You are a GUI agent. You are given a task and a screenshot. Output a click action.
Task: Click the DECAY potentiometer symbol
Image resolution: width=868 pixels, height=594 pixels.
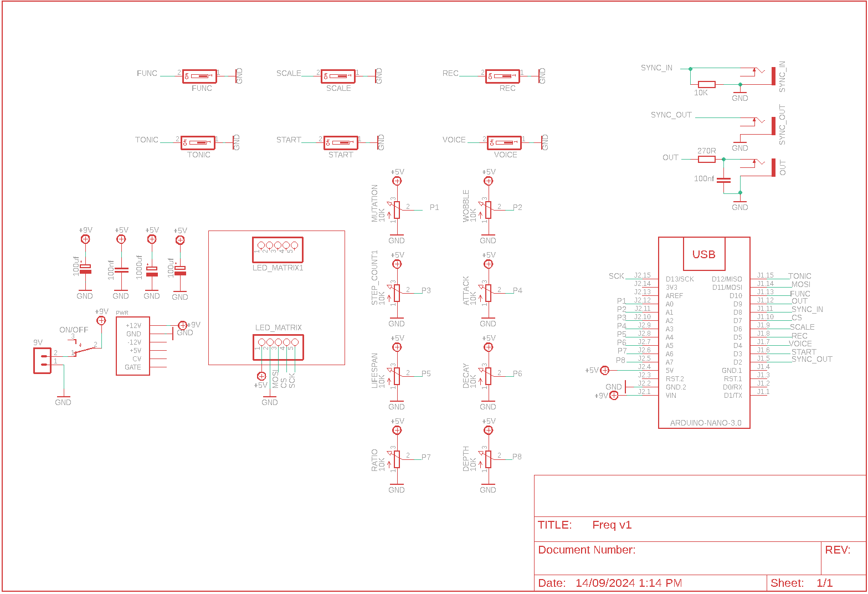click(x=487, y=376)
